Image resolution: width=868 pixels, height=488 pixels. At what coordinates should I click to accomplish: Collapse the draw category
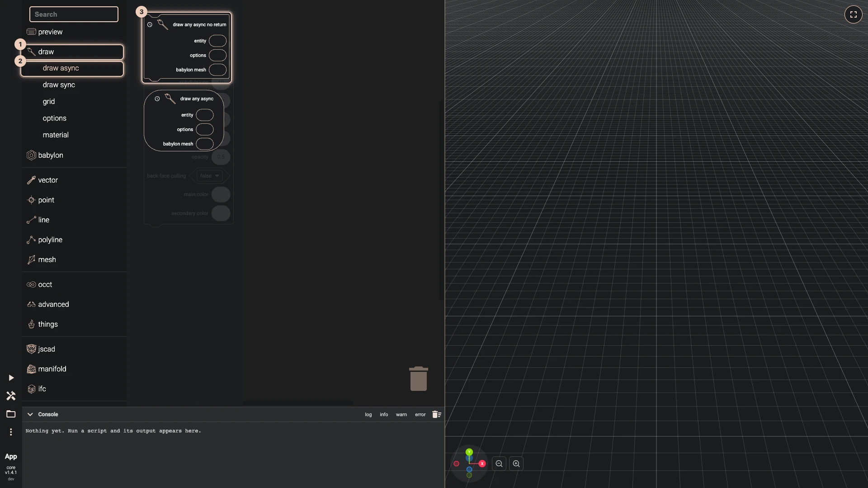pos(72,52)
